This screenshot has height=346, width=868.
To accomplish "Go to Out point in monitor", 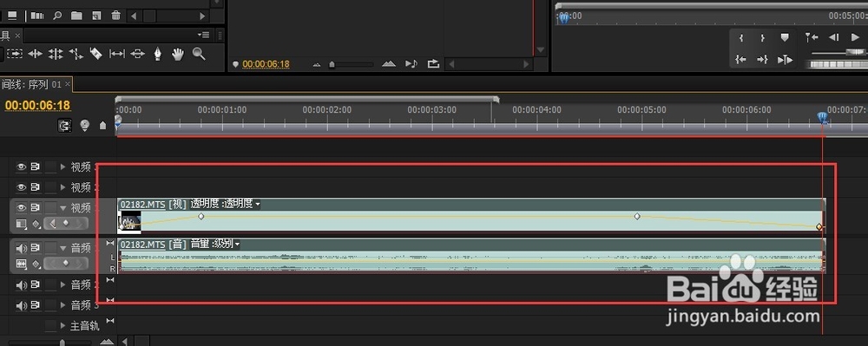I will pos(762,59).
